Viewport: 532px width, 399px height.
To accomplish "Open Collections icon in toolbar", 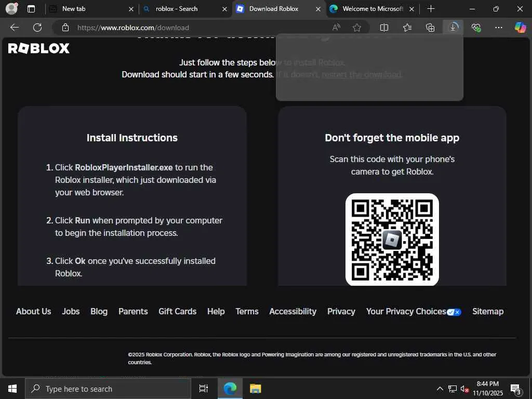I will tap(430, 28).
